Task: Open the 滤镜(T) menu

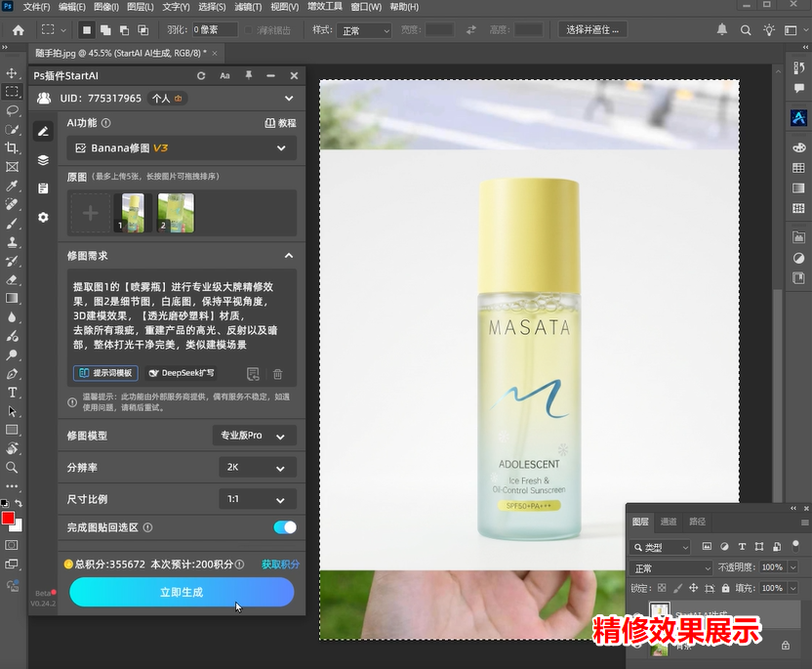Action: [248, 7]
